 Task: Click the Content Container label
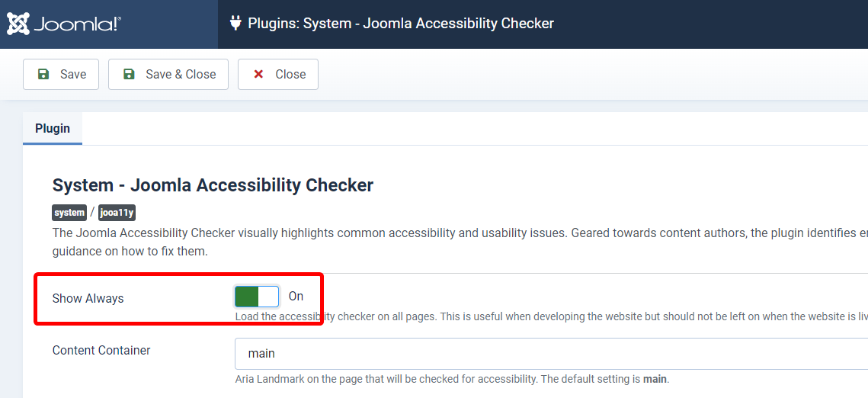coord(101,351)
